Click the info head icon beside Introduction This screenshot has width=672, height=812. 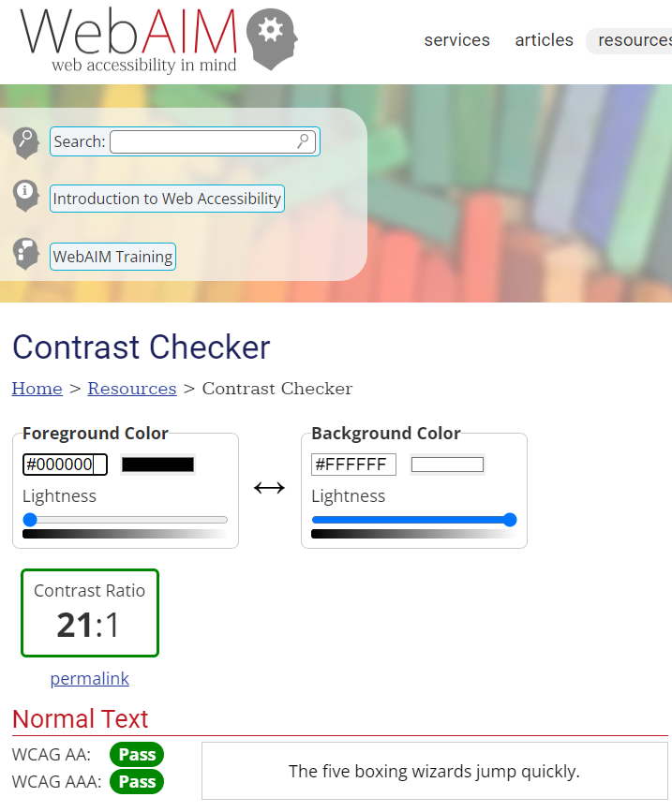[x=26, y=196]
